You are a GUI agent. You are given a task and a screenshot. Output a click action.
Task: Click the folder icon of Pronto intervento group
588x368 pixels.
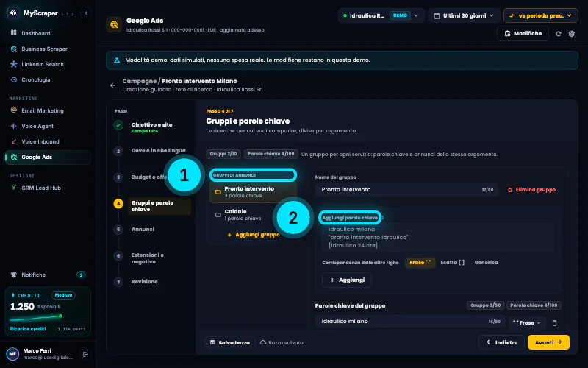click(x=218, y=192)
